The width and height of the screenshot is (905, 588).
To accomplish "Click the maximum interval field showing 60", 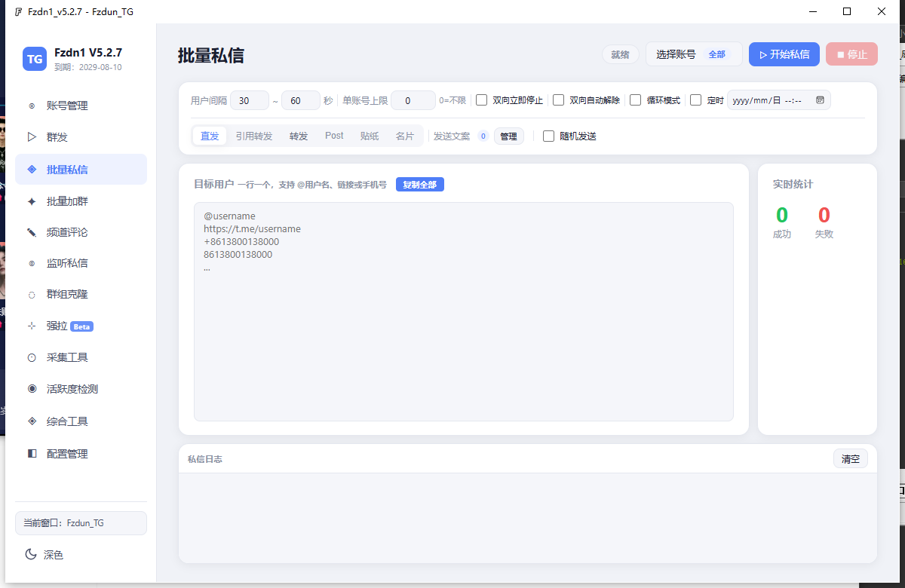I will tap(301, 100).
